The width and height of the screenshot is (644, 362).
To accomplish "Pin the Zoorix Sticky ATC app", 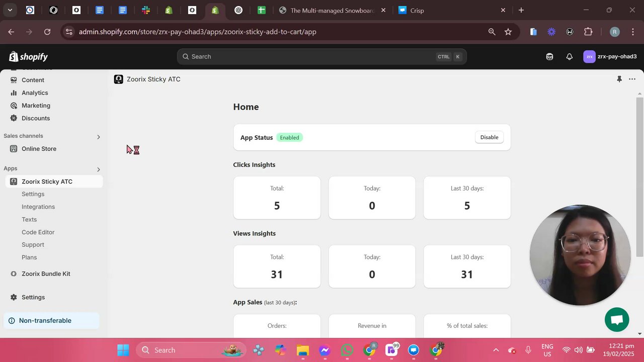I will (x=619, y=79).
